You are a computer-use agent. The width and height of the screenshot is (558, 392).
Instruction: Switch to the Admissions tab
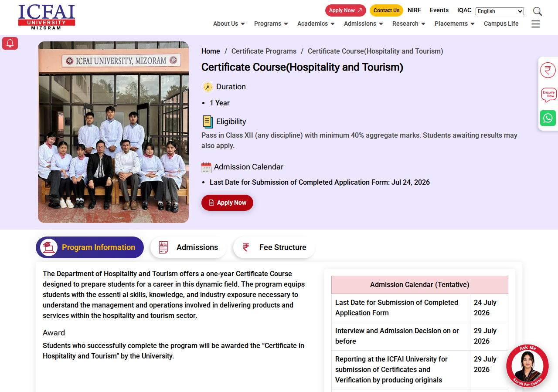tap(188, 247)
